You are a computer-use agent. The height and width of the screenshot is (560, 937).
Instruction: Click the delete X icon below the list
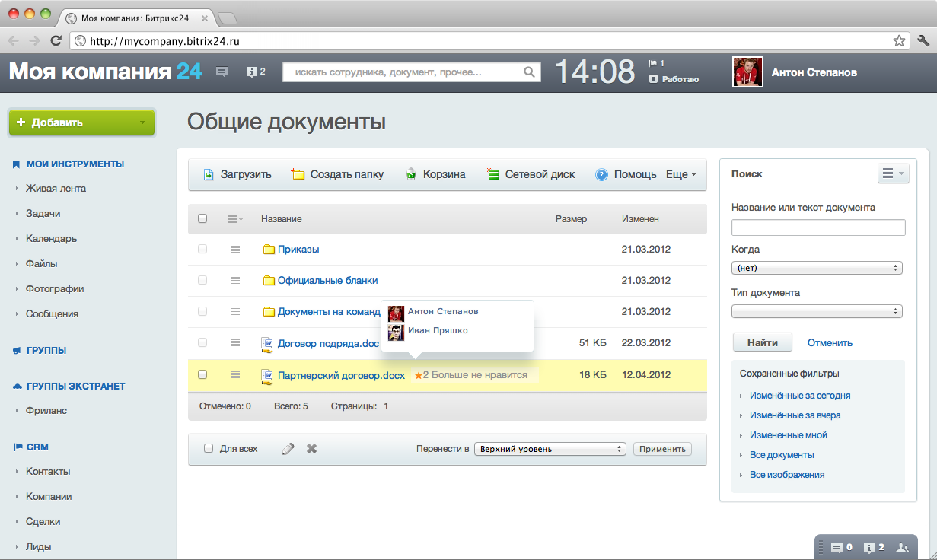(x=311, y=449)
